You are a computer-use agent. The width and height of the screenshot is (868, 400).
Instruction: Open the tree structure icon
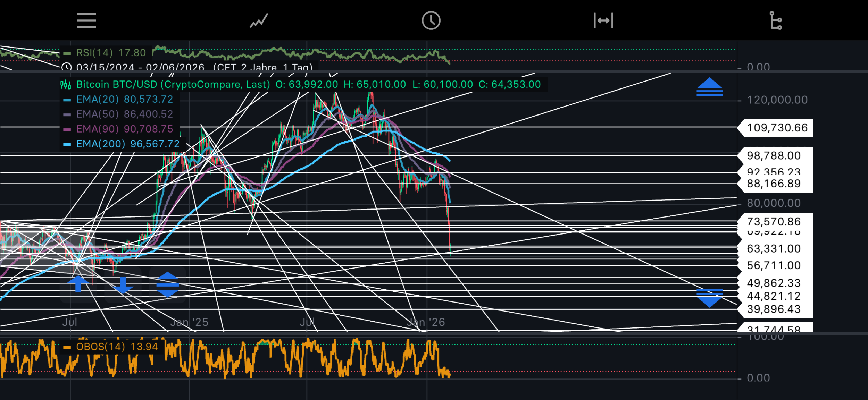775,20
